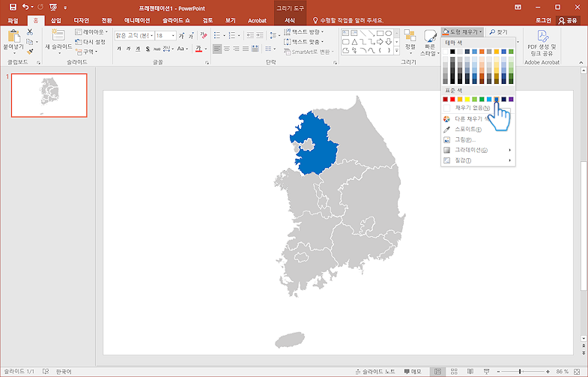This screenshot has width=588, height=377.
Task: Click the Cut scissors icon
Action: (30, 32)
